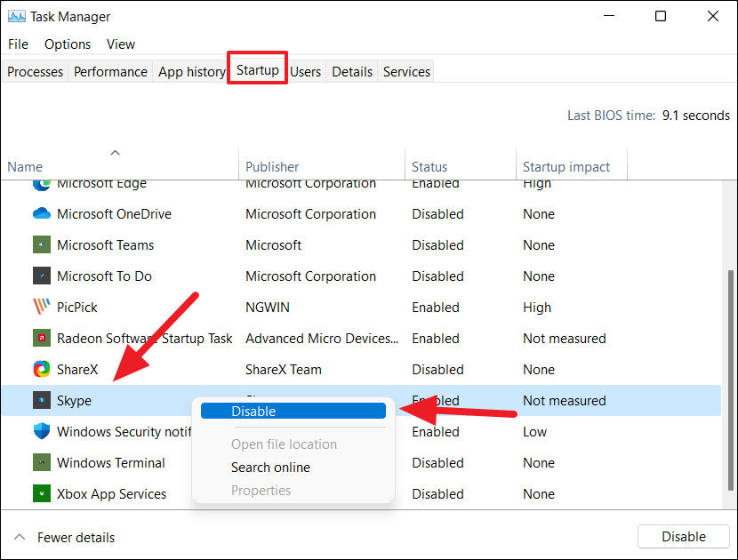
Task: Select the Microsoft Teams row name
Action: (x=105, y=244)
